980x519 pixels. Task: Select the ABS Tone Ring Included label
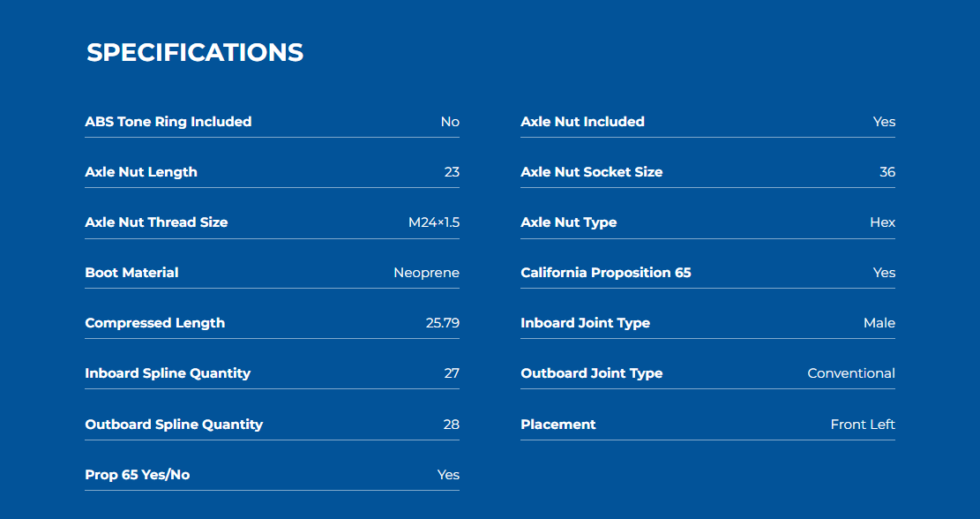tap(168, 121)
